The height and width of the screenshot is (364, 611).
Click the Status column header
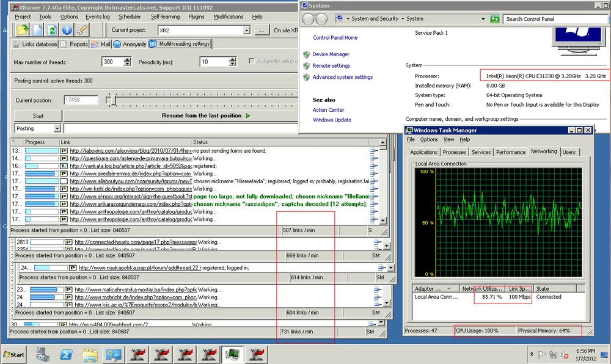(280, 142)
